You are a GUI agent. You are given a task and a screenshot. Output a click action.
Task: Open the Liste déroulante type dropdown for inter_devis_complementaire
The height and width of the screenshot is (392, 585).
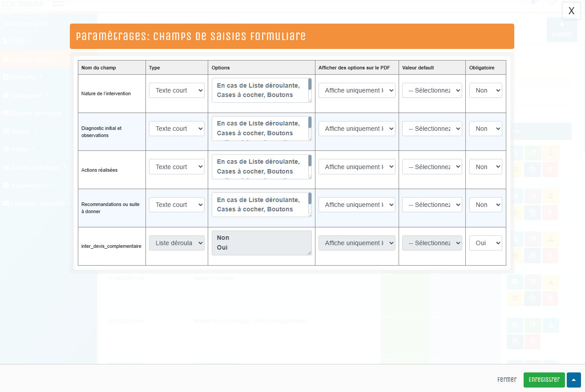pos(177,243)
